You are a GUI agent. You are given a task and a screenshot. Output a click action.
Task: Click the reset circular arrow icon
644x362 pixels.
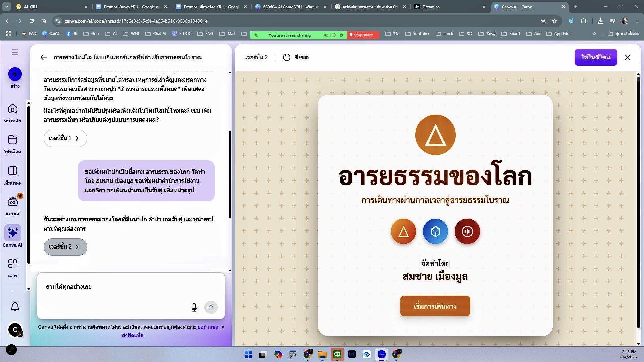286,57
